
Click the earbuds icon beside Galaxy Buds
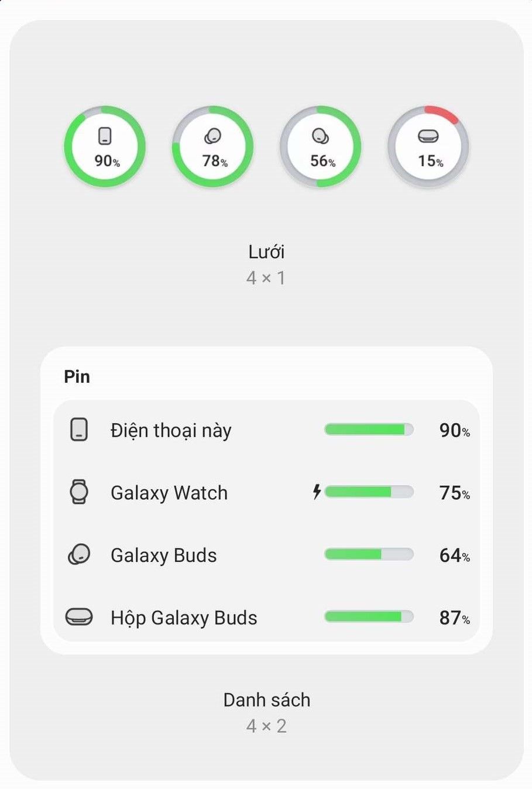pos(79,554)
